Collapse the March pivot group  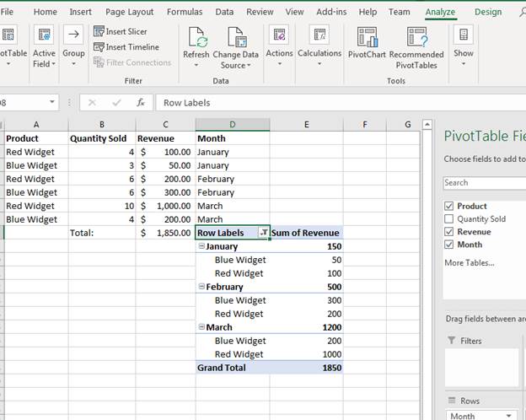[x=201, y=326]
